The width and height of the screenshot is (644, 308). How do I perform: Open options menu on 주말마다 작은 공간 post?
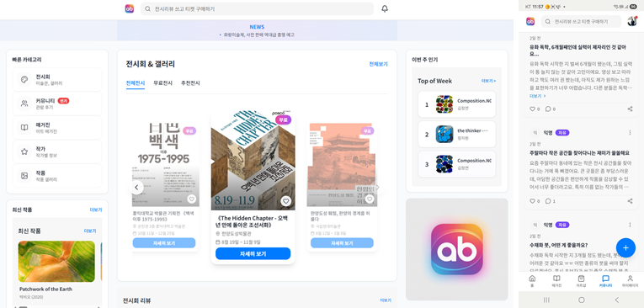coord(630,133)
